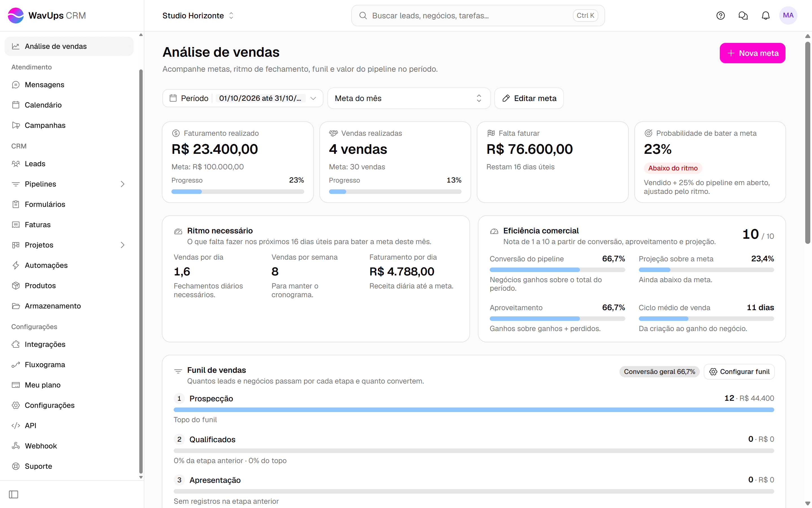Click the Faturamento realizado progress bar
Screen dimensions: 812x508
pos(238,192)
